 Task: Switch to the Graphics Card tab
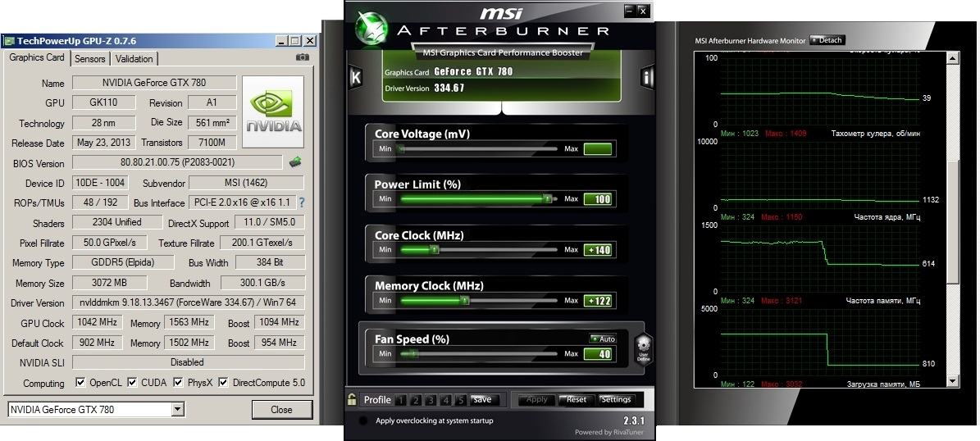(x=37, y=57)
